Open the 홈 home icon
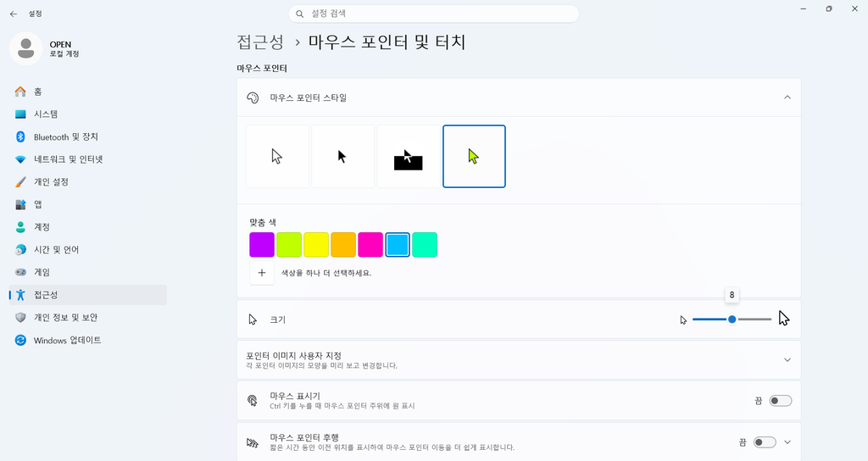Screen dimensions: 868x461 pos(20,92)
